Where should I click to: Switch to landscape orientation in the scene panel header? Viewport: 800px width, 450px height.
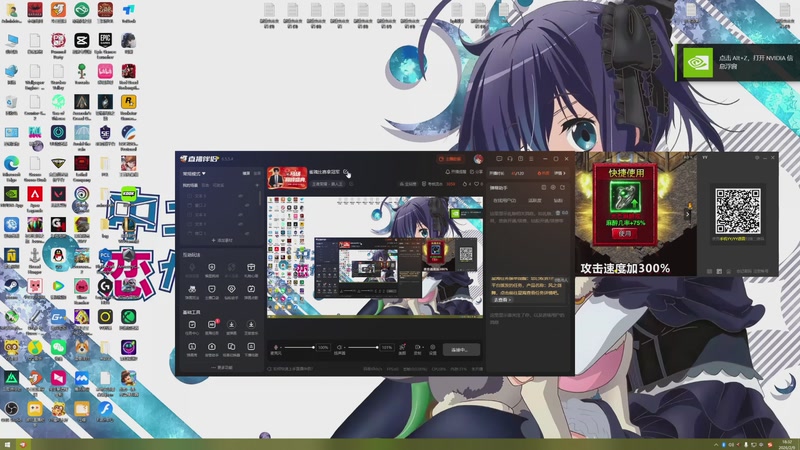pyautogui.click(x=246, y=173)
